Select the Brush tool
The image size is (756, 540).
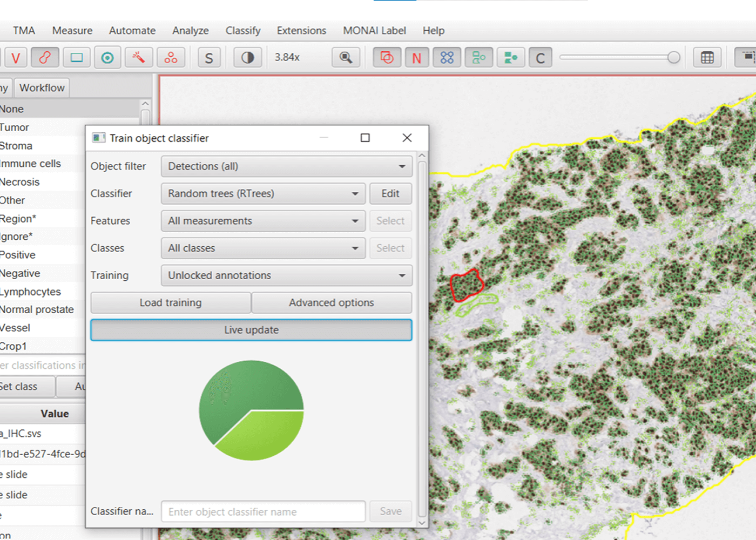pyautogui.click(x=45, y=57)
